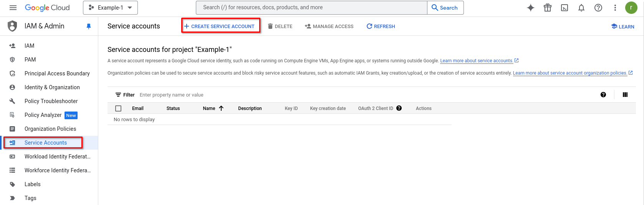Open Learn more about service accounts link
Screen dimensions: 644x205
[x=477, y=61]
